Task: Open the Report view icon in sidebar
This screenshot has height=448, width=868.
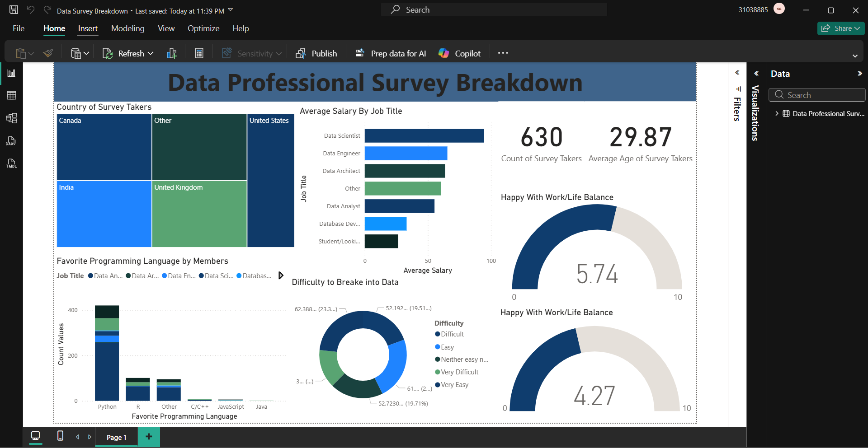Action: click(x=11, y=73)
